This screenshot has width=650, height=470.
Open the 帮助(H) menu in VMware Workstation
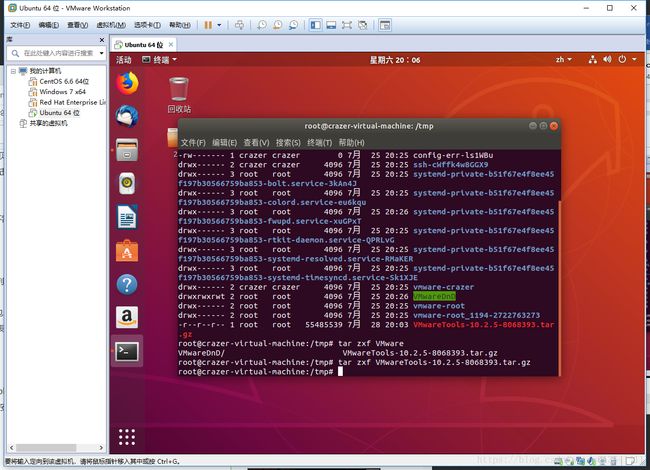(x=180, y=25)
